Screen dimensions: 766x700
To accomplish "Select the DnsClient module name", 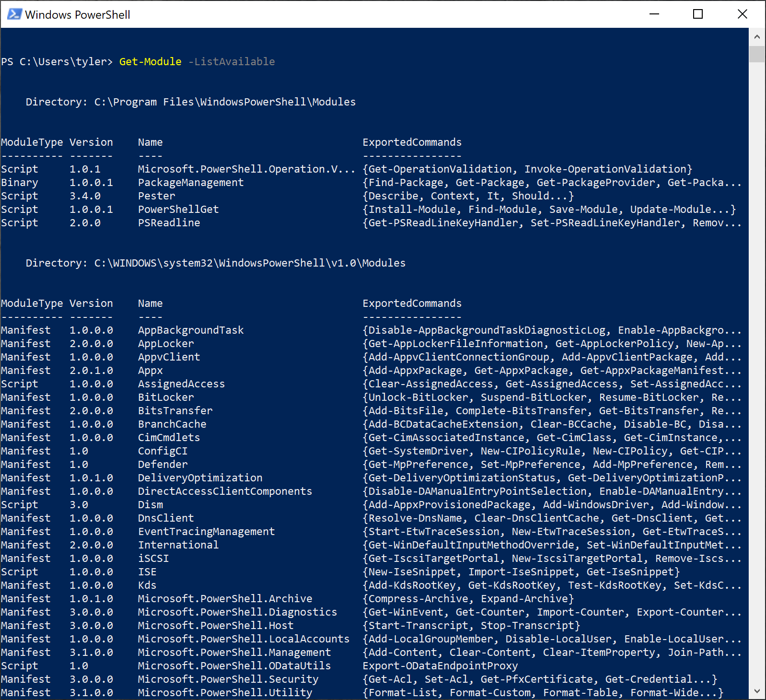I will [x=166, y=518].
